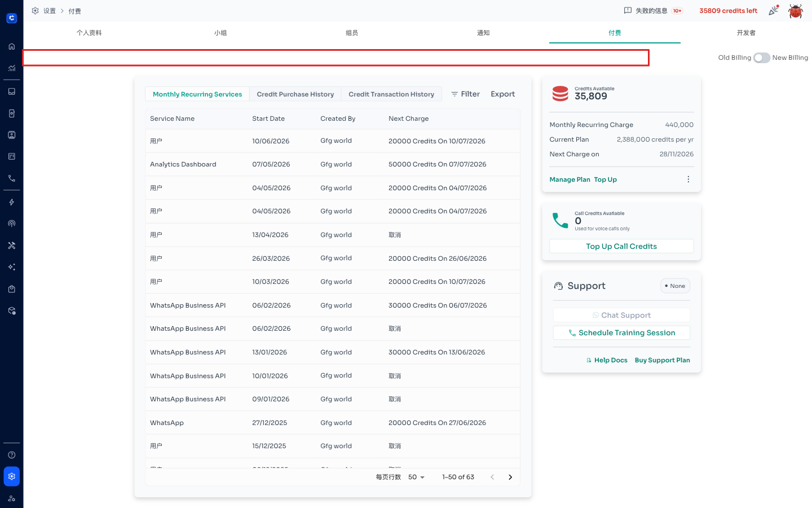The image size is (812, 508).
Task: Open the home icon in sidebar
Action: click(11, 47)
